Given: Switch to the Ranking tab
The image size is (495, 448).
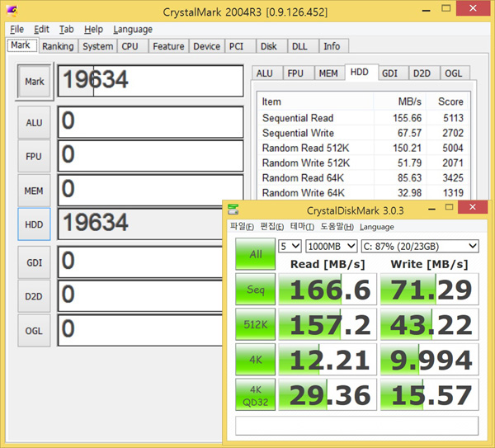Looking at the screenshot, I should pyautogui.click(x=58, y=46).
